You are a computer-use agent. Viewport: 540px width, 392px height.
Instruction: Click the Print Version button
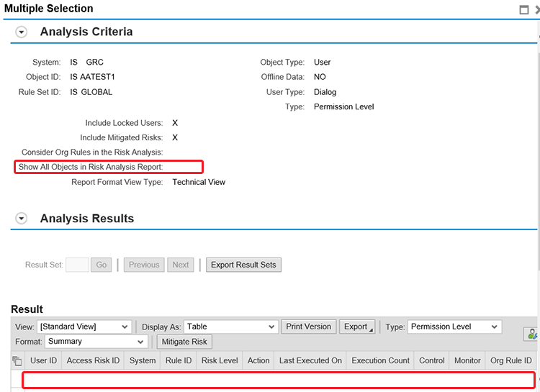[308, 327]
